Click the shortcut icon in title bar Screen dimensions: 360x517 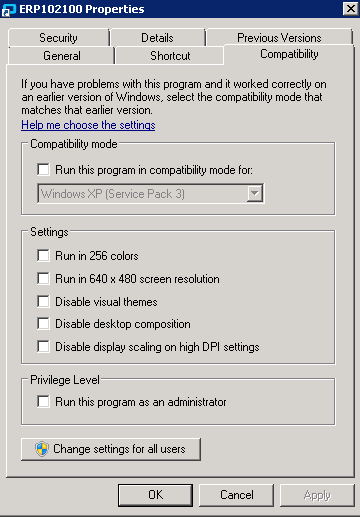(x=9, y=9)
